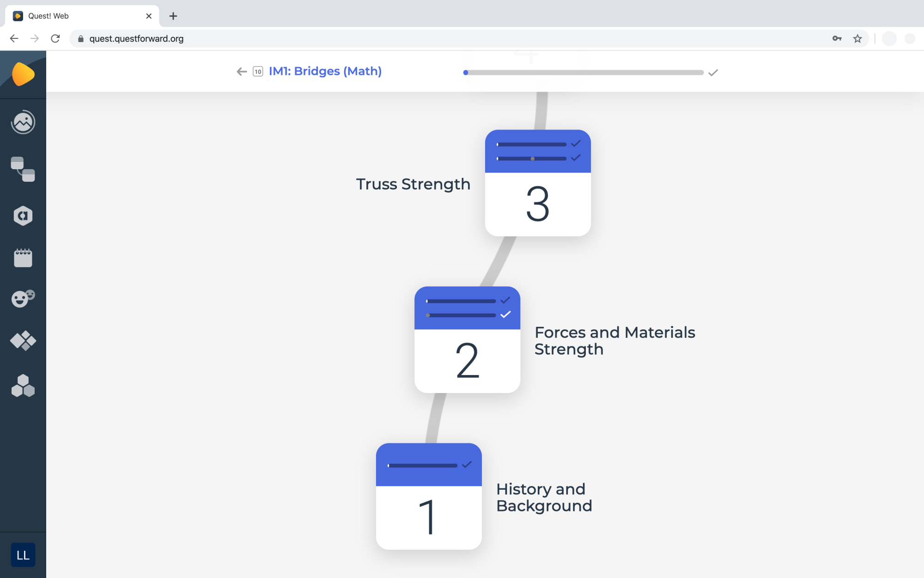924x578 pixels.
Task: Open quest card number 1
Action: click(x=429, y=496)
